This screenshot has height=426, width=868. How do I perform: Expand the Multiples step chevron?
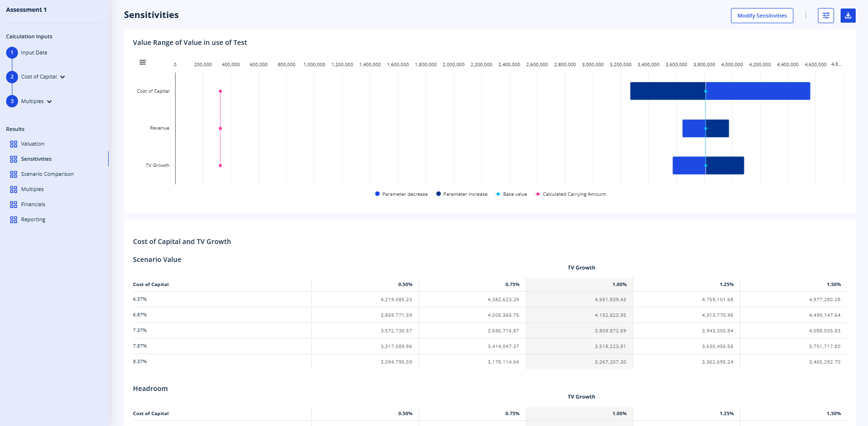point(49,102)
